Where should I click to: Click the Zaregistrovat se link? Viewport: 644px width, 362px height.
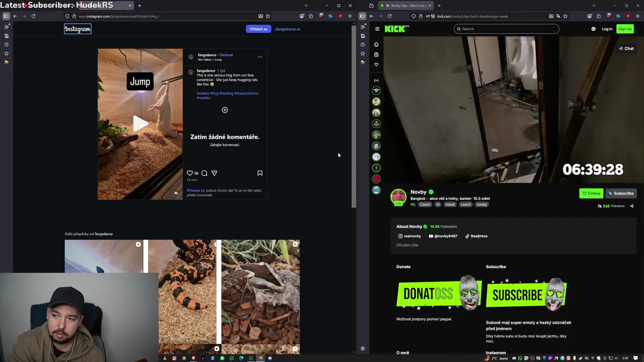(287, 29)
